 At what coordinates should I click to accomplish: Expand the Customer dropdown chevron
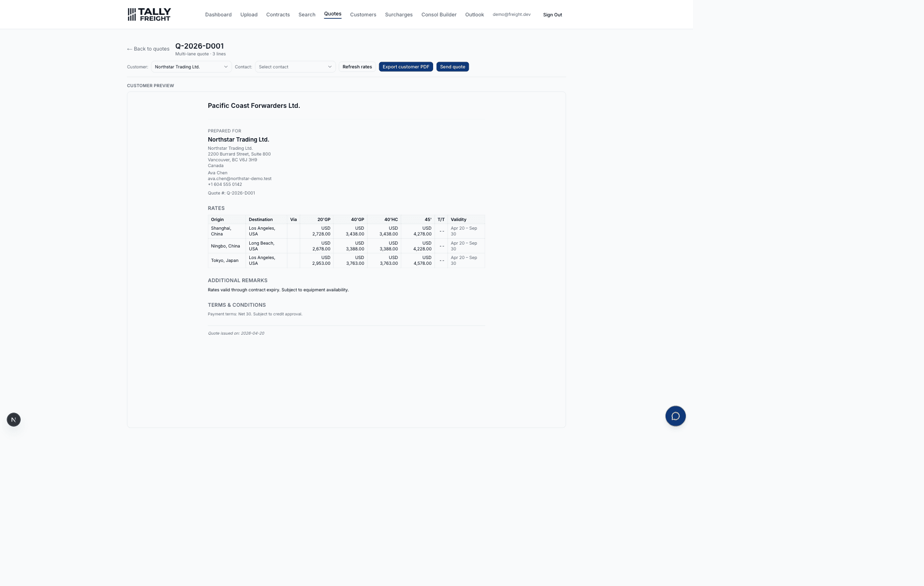(226, 67)
